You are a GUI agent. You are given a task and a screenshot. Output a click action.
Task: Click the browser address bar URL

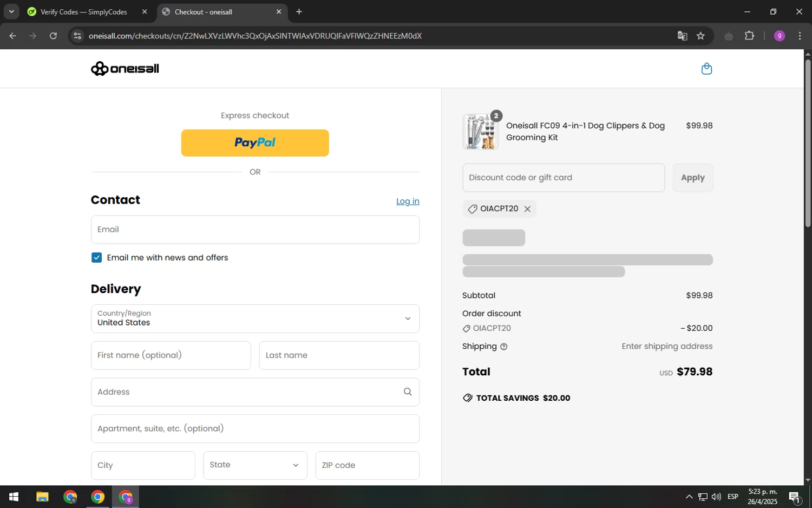point(255,36)
